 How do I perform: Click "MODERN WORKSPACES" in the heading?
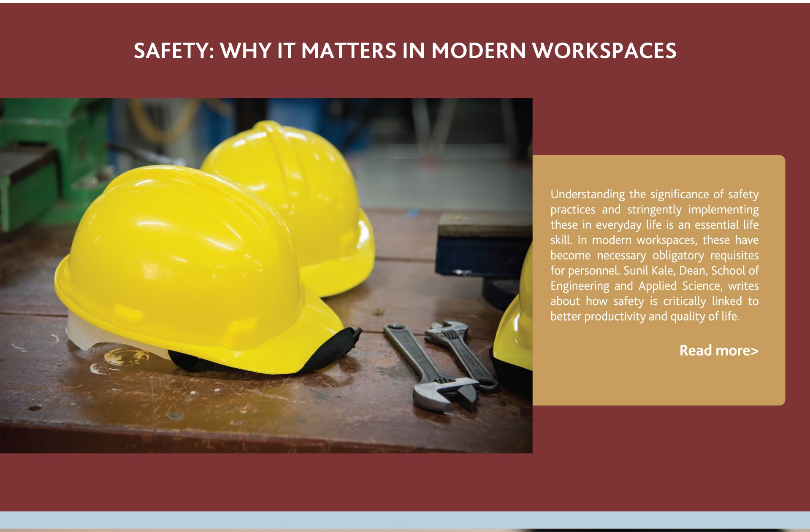(x=554, y=51)
